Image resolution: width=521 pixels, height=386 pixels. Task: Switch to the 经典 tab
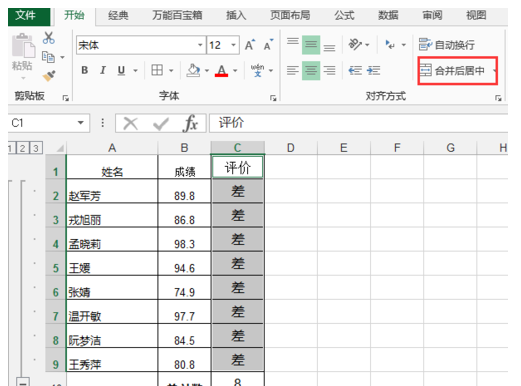point(118,15)
